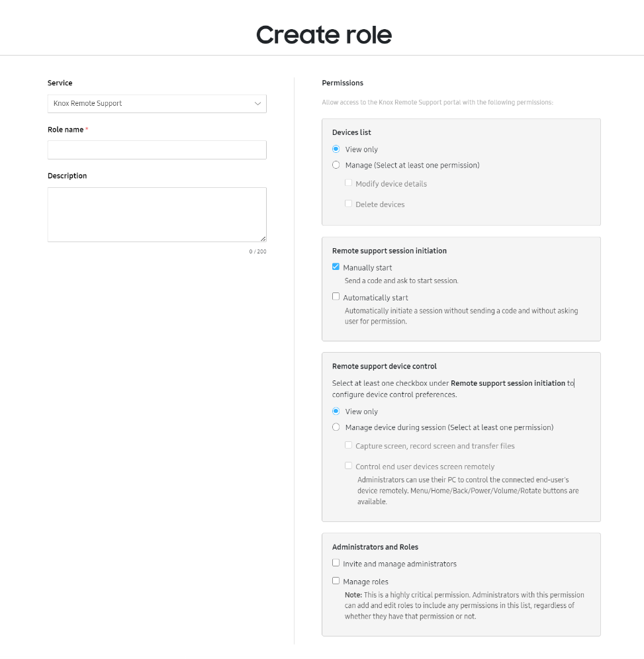Check Capture screen, record screen option
Image resolution: width=644 pixels, height=659 pixels.
(x=349, y=445)
